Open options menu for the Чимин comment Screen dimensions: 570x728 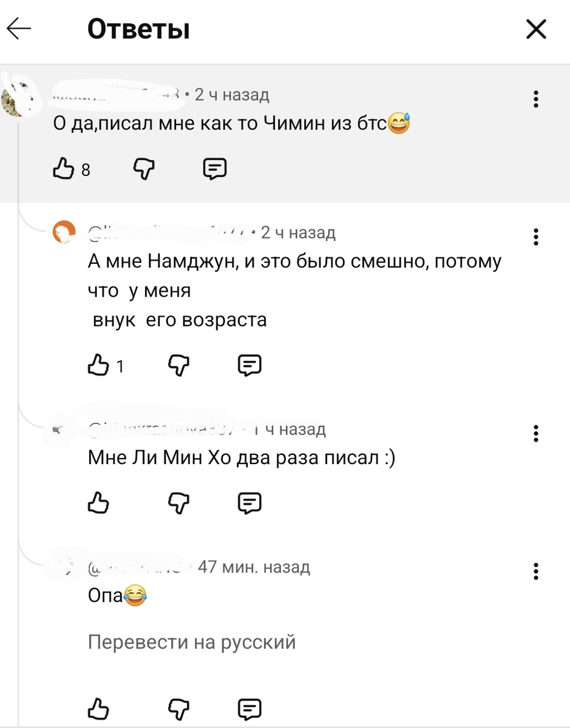535,100
